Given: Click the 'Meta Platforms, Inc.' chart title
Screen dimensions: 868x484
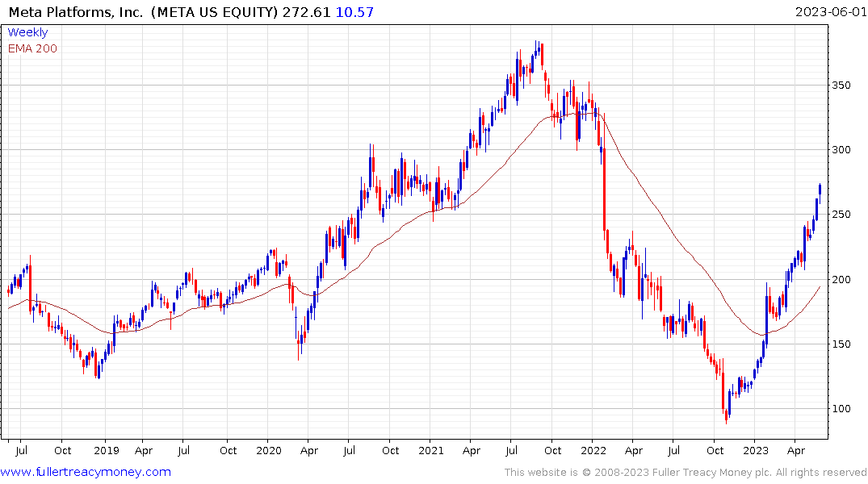Looking at the screenshot, I should point(76,12).
